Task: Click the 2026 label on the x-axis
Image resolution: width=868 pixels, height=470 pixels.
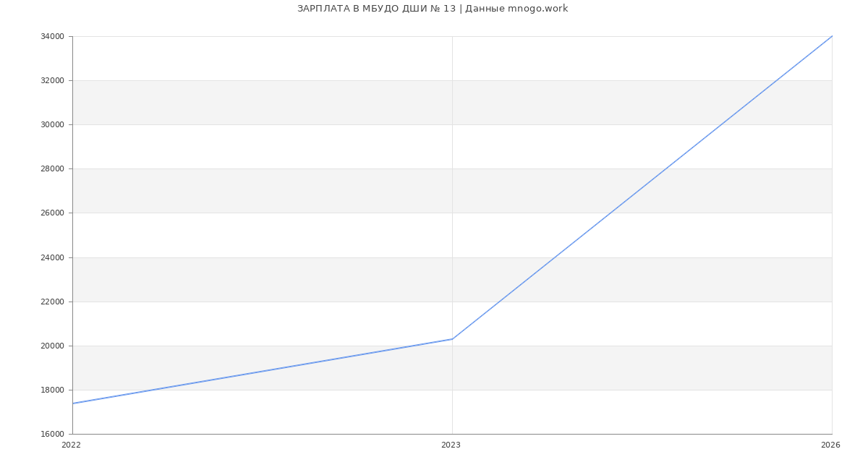Action: 830,445
